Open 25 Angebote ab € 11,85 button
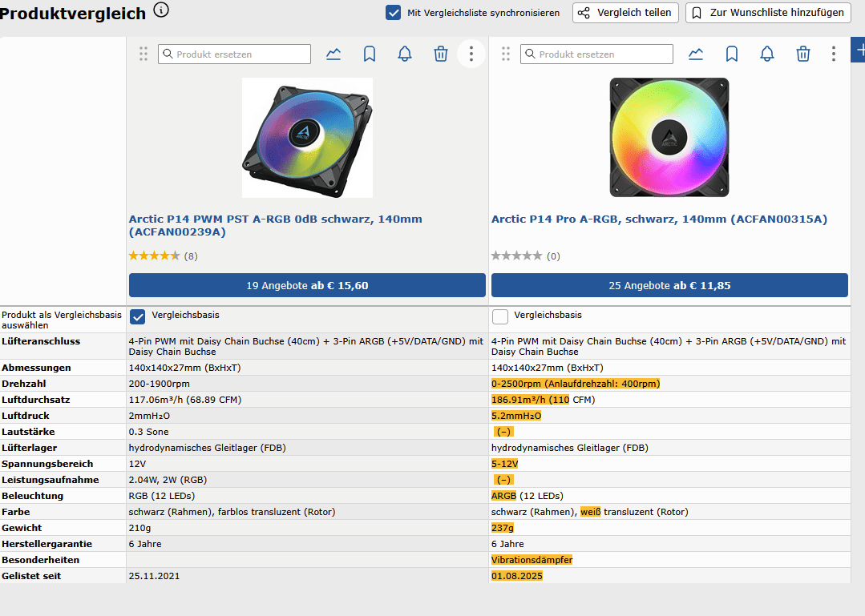Image resolution: width=865 pixels, height=616 pixels. tap(669, 285)
